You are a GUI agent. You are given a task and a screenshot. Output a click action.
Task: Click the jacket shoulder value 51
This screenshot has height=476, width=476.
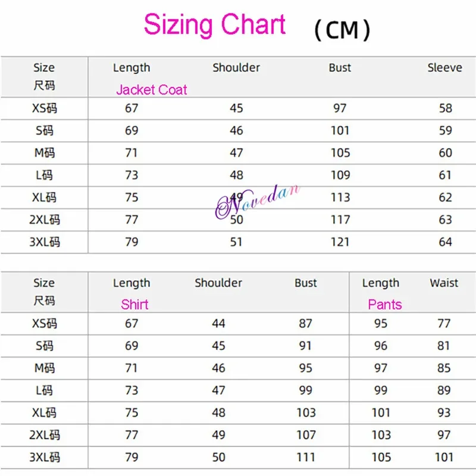tap(236, 242)
